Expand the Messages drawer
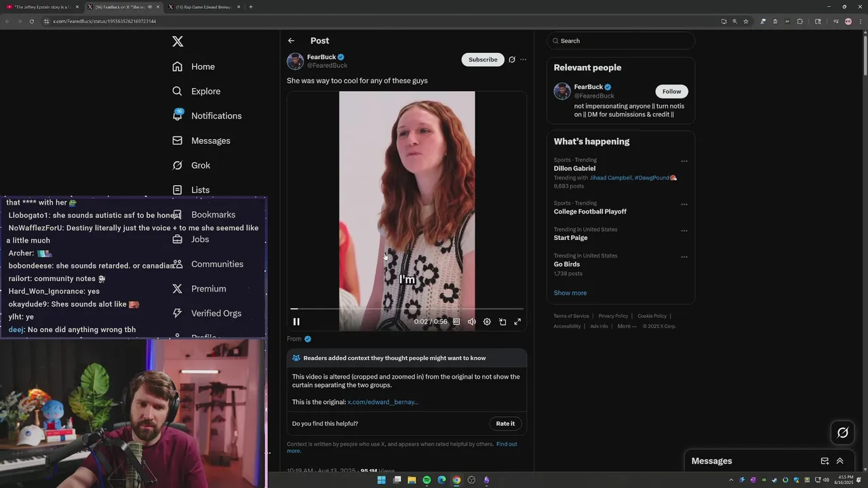 pos(840,461)
